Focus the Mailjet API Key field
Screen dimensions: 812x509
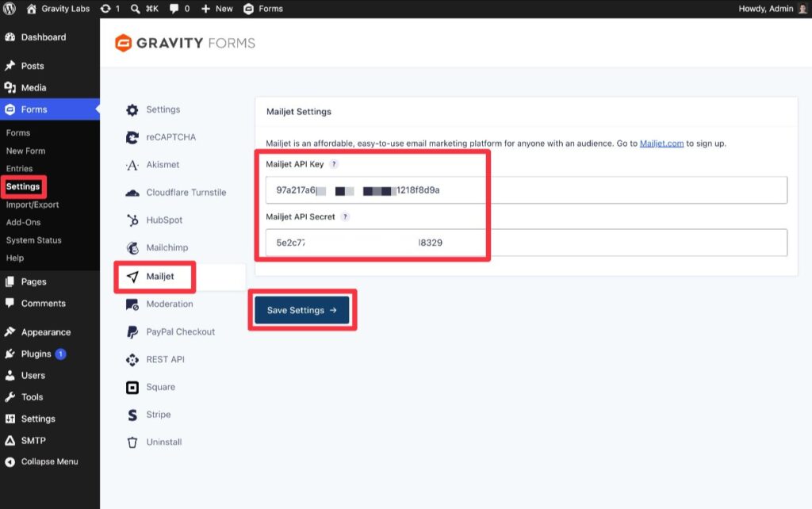527,190
